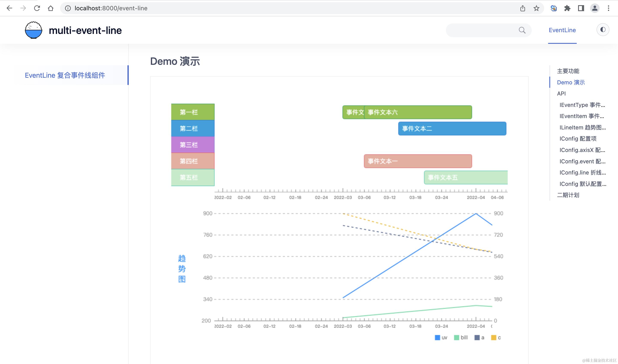The image size is (618, 364).
Task: Open the extensions puzzle icon
Action: pos(567,8)
